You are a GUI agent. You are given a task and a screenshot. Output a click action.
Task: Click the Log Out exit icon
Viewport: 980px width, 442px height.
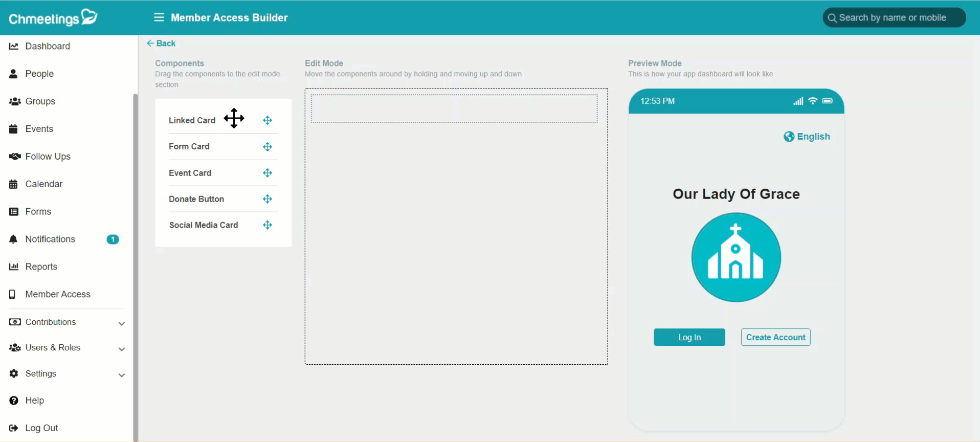[x=14, y=428]
